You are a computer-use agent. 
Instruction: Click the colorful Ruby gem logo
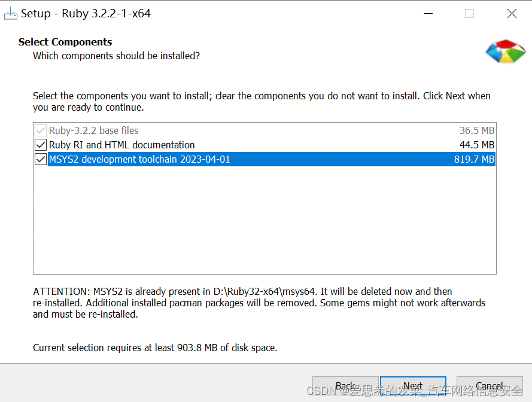pyautogui.click(x=506, y=52)
